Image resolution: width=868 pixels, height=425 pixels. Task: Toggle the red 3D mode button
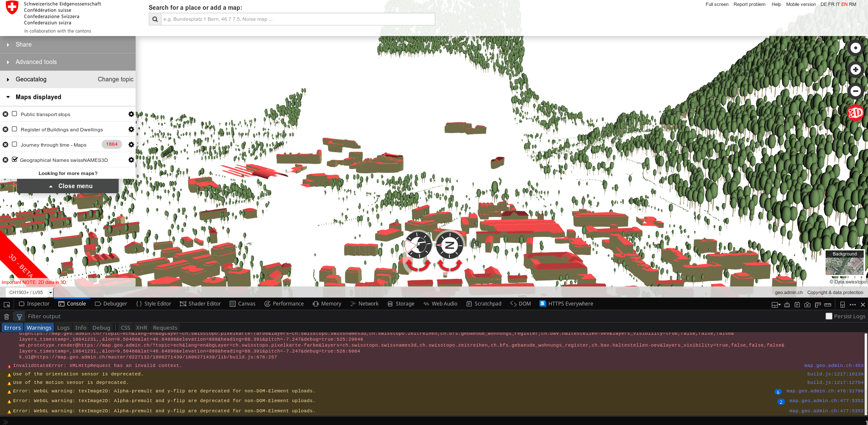[856, 113]
